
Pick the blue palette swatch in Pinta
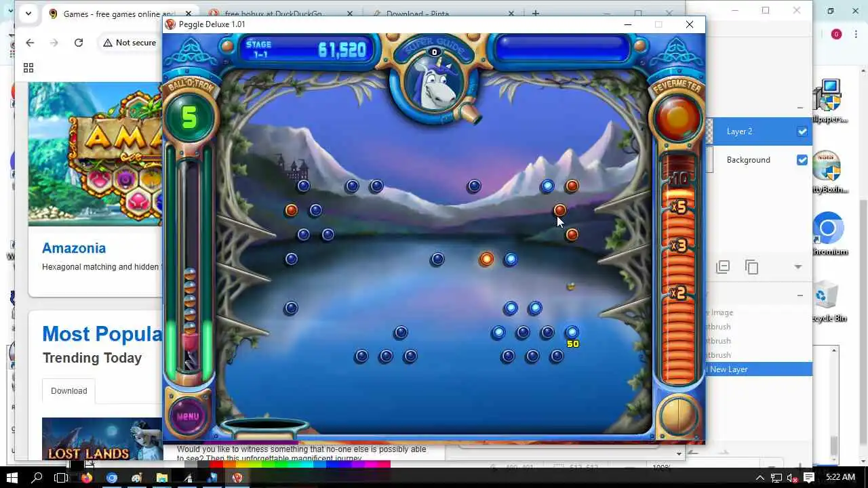point(334,464)
